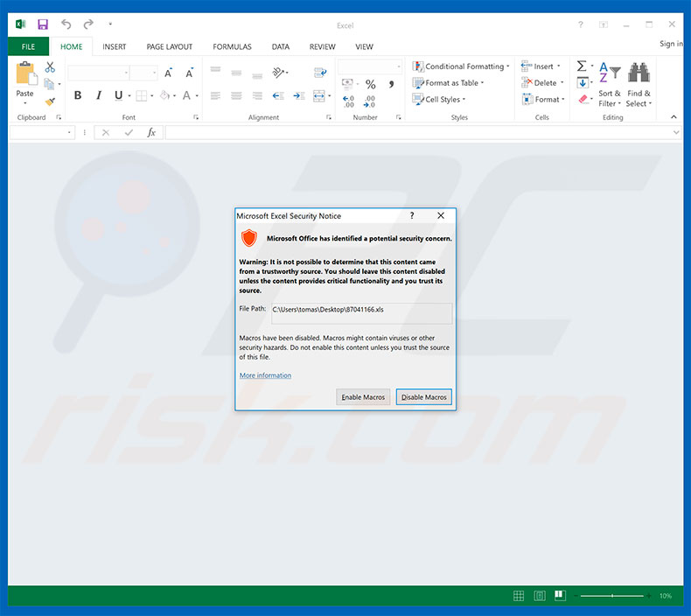
Task: Toggle Bold formatting
Action: tap(78, 95)
